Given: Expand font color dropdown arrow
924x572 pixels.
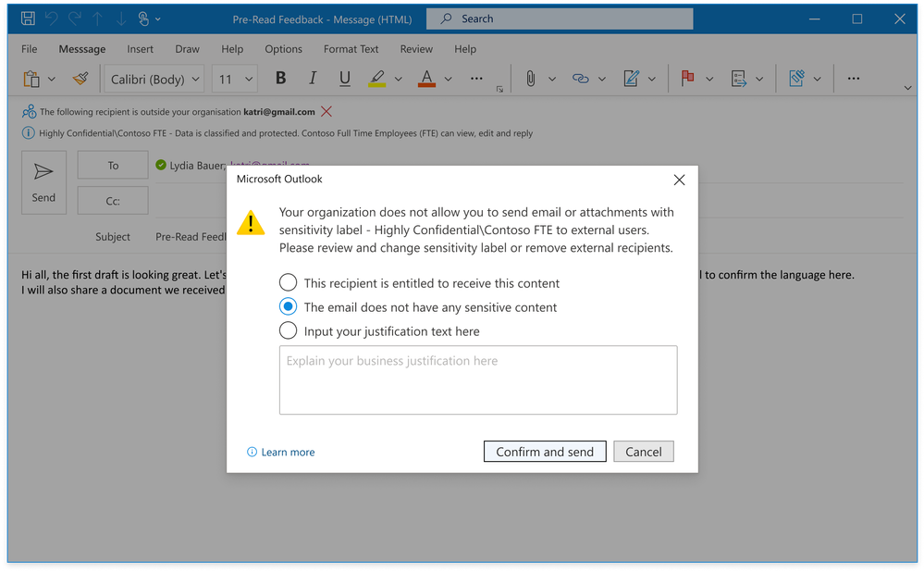Looking at the screenshot, I should point(448,79).
